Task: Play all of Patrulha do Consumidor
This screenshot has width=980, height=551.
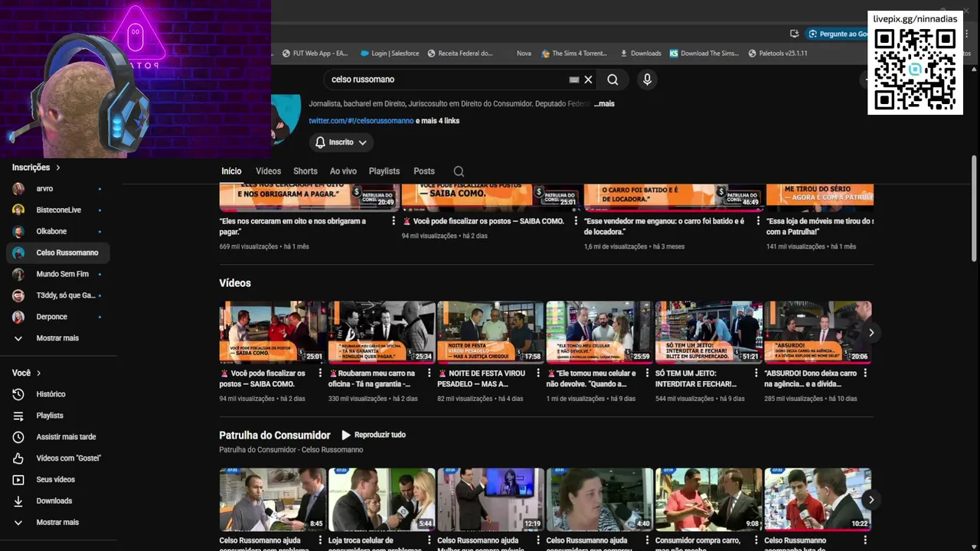Action: click(x=373, y=435)
